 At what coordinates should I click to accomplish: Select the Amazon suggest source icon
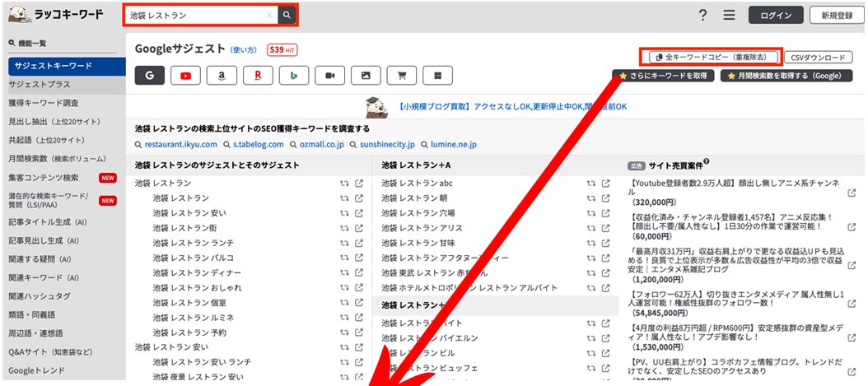pos(222,76)
